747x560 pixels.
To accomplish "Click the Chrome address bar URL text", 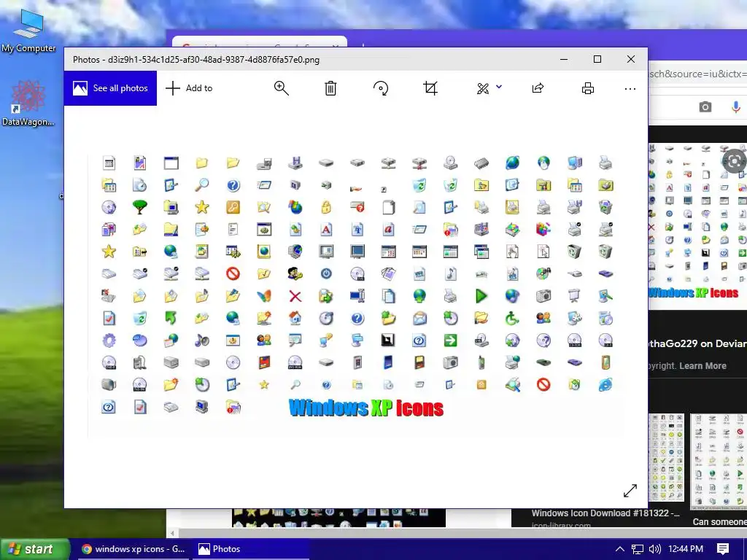I will [x=697, y=74].
